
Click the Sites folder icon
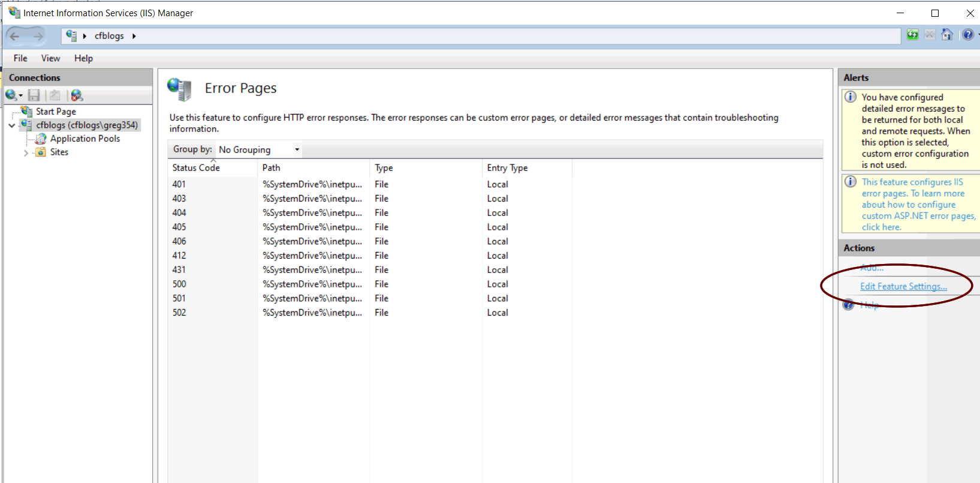(41, 152)
